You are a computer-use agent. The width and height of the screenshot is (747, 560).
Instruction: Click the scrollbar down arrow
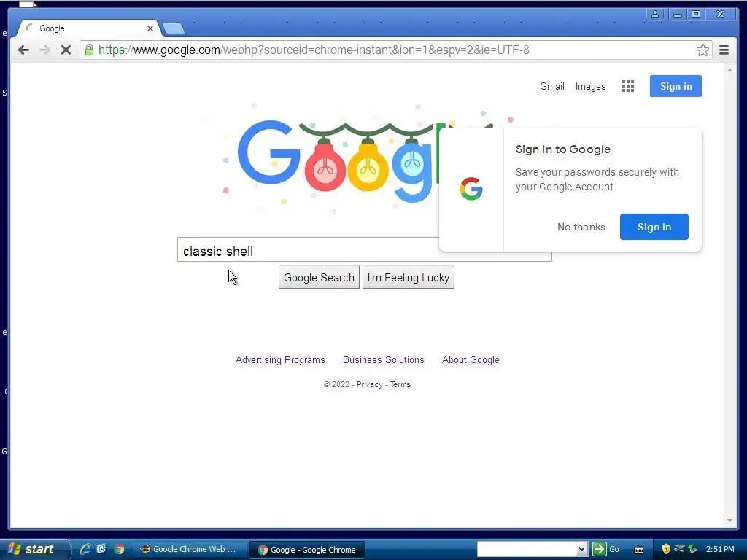tap(729, 521)
